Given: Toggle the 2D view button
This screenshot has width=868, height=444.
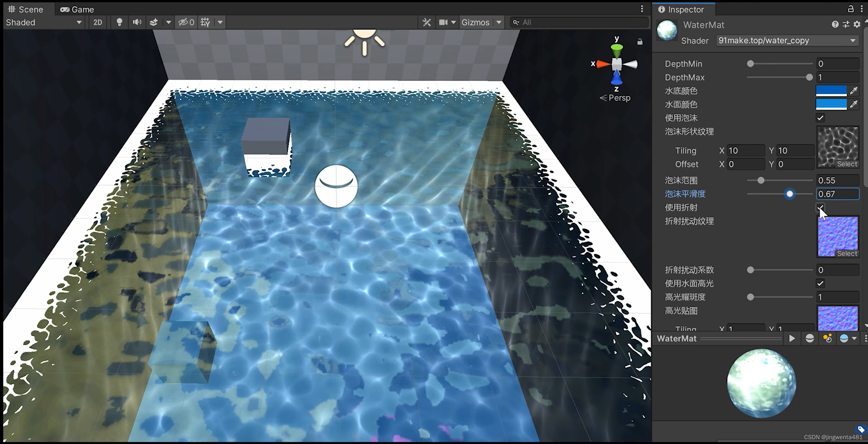Looking at the screenshot, I should 98,22.
